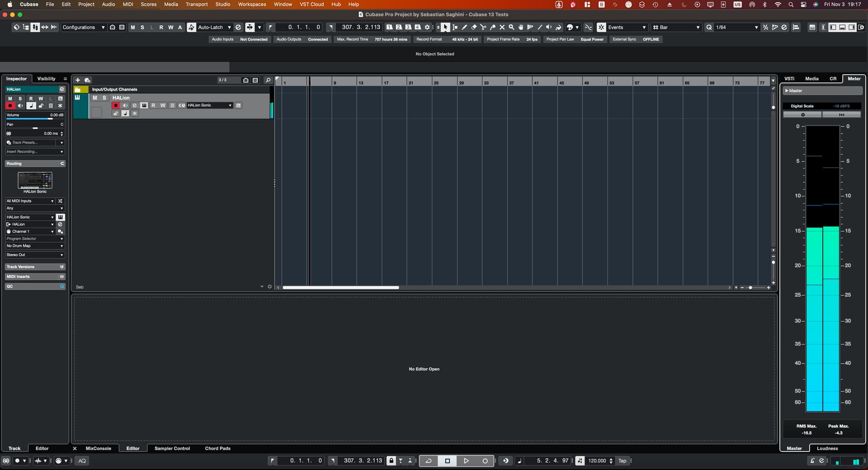Click the HALion Sonic instrument thumbnail
Image resolution: width=868 pixels, height=470 pixels.
coord(35,180)
